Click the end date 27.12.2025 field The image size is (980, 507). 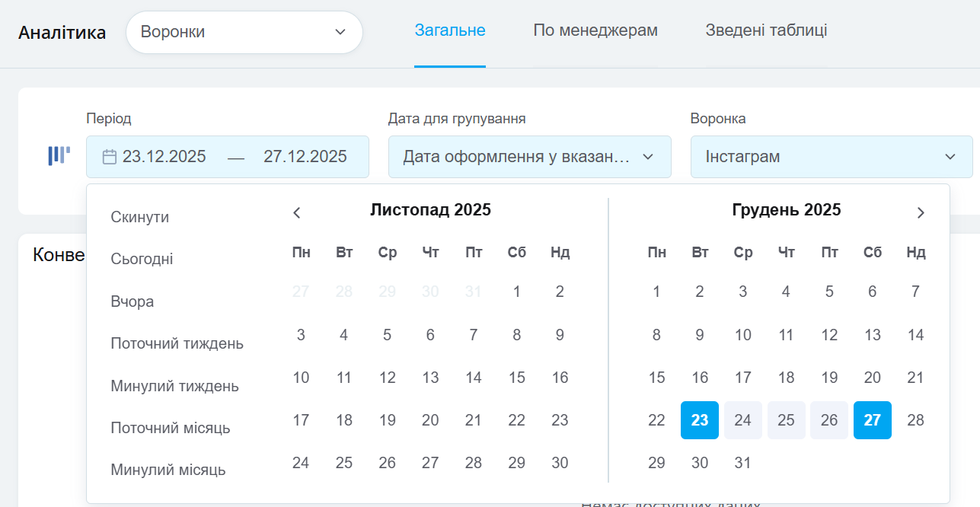pos(305,157)
